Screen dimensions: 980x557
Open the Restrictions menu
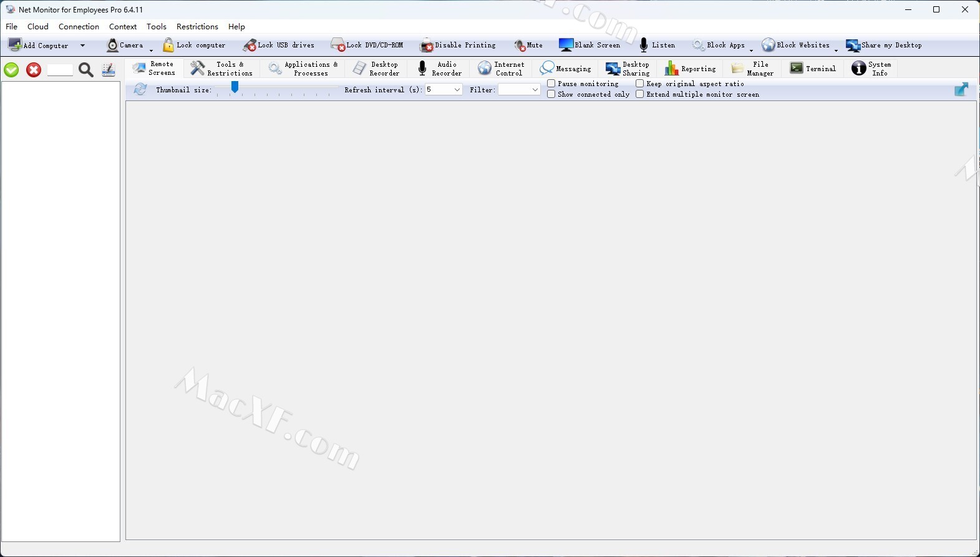pos(197,27)
